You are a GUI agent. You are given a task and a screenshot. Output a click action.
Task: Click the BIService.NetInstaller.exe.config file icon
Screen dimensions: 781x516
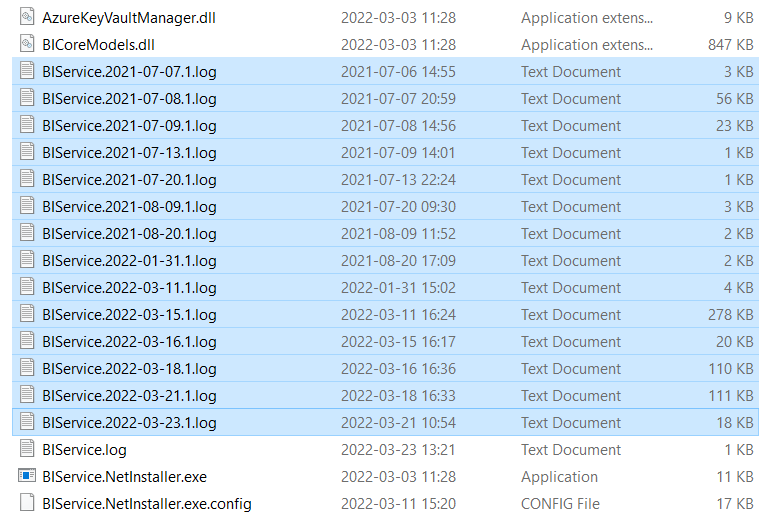[x=27, y=504]
